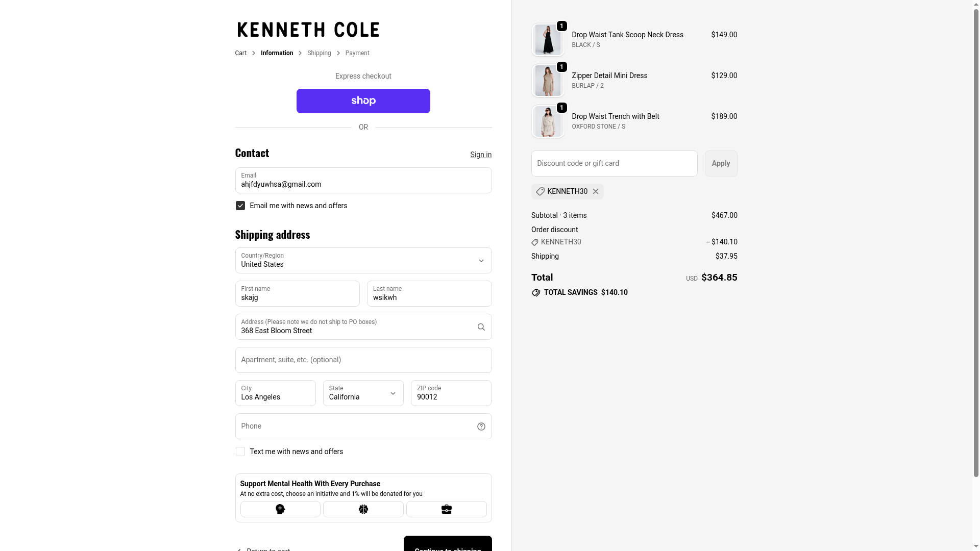Expand the State dropdown

(363, 393)
